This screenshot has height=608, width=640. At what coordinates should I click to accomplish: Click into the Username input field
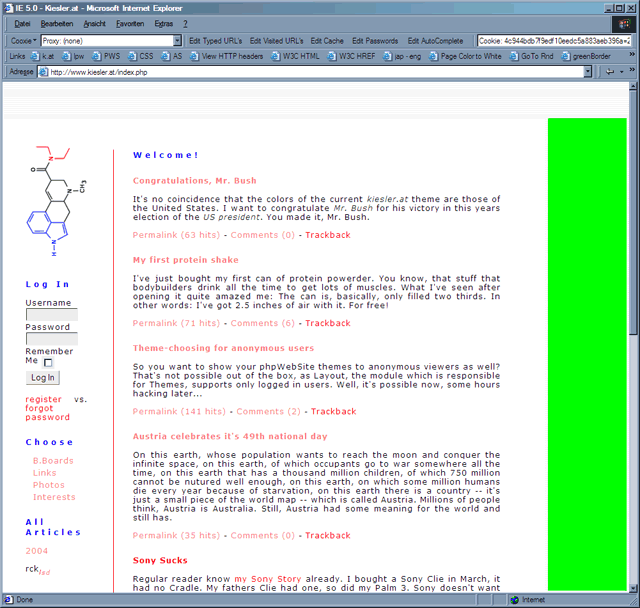[x=51, y=315]
